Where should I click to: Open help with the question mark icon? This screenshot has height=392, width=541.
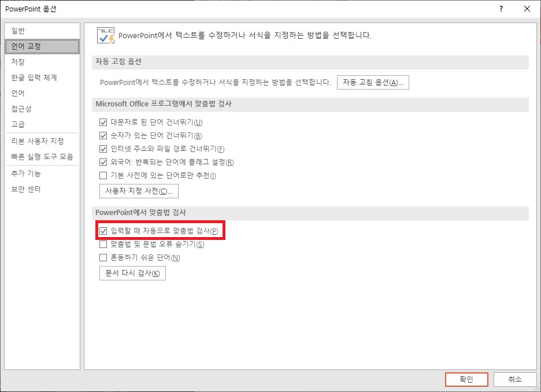click(501, 9)
